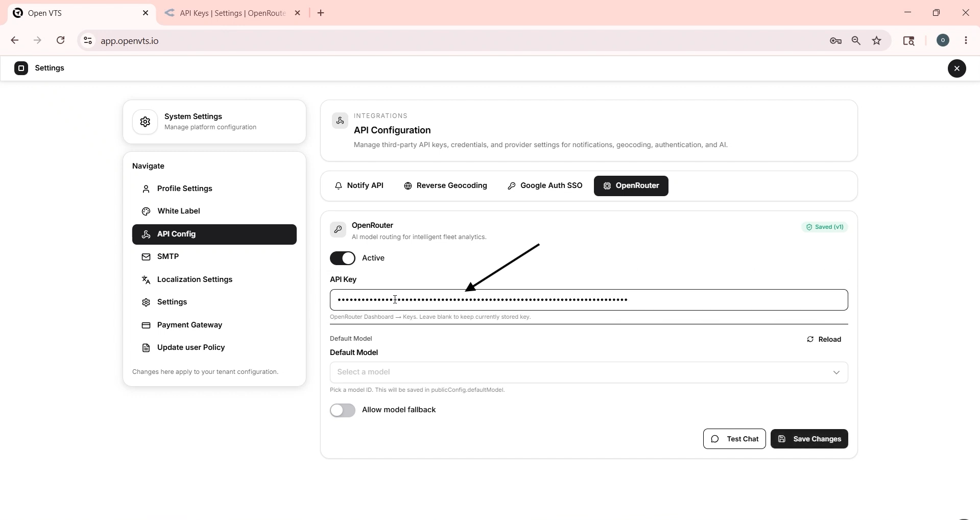Viewport: 980px width, 520px height.
Task: Click the Settings app logo icon
Action: (21, 68)
